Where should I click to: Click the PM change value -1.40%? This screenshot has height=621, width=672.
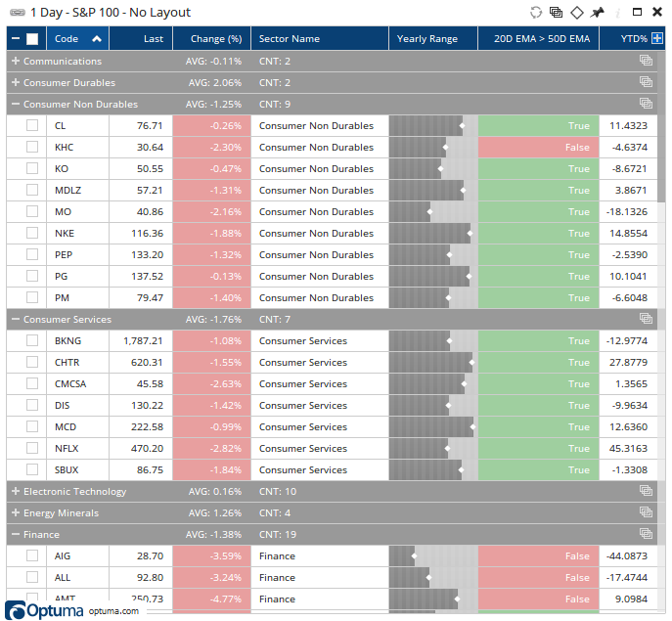(211, 297)
